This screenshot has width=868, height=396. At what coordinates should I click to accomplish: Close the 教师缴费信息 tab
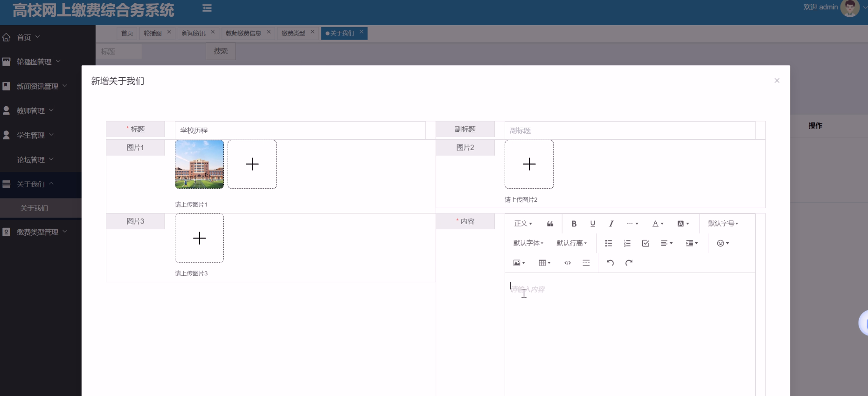pos(269,32)
